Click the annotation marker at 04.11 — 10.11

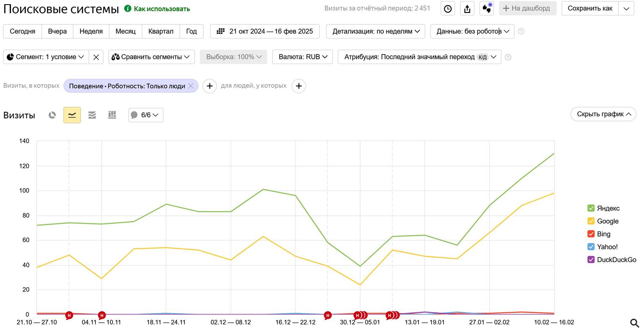101,315
